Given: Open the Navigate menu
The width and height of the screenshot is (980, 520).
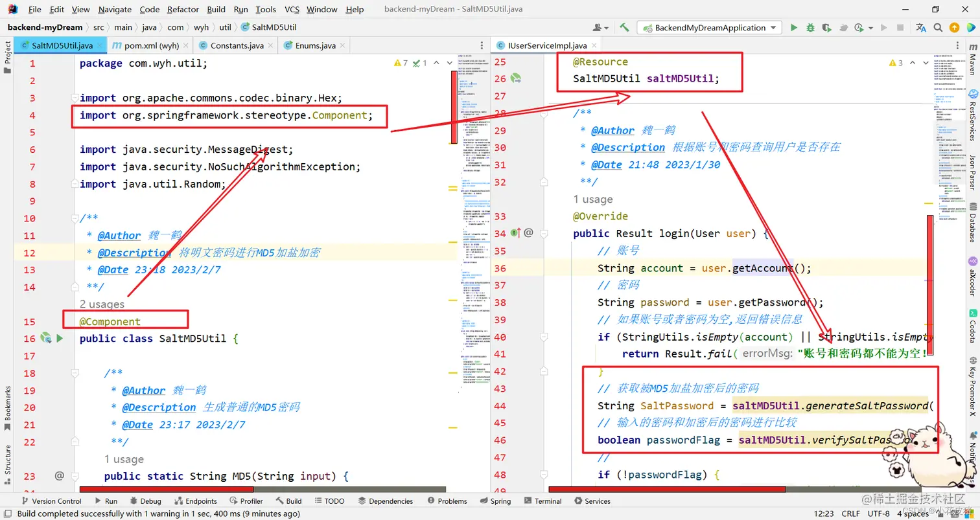Looking at the screenshot, I should point(113,9).
